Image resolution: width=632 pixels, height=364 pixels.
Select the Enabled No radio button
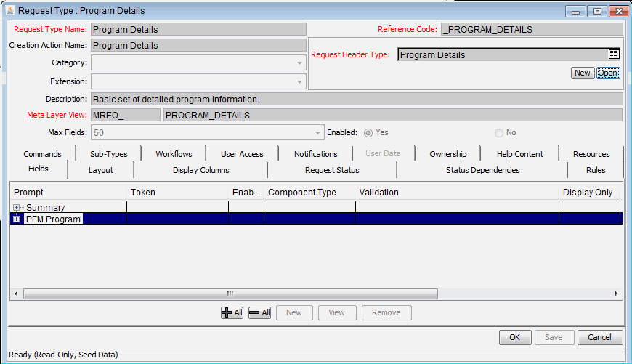click(x=498, y=133)
